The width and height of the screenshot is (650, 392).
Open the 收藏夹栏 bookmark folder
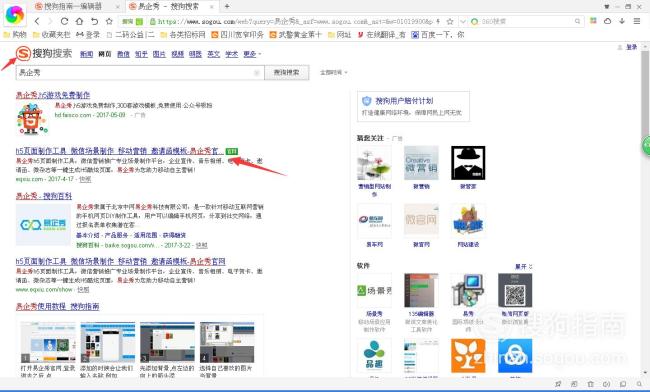point(51,35)
